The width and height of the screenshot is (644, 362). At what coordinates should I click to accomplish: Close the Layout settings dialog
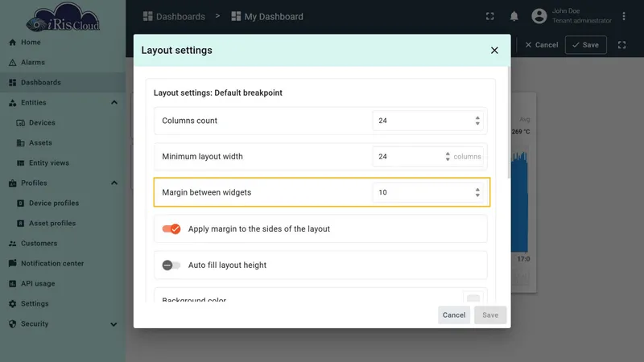(x=494, y=50)
